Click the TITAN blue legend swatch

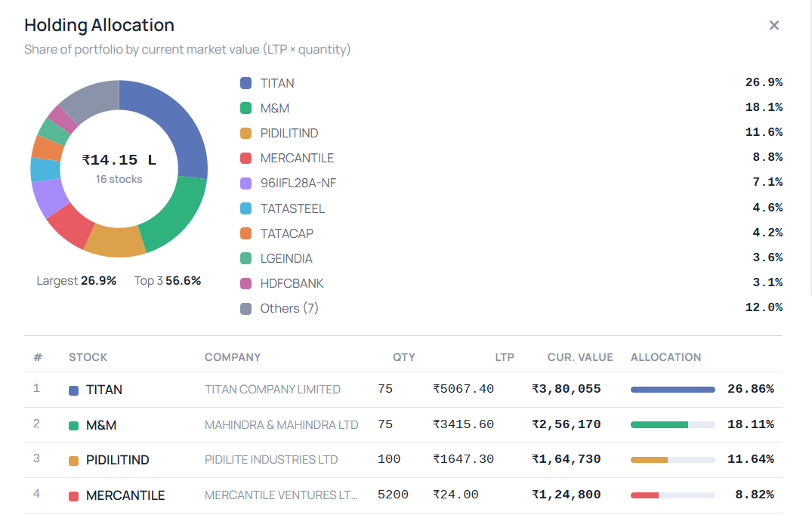[246, 83]
